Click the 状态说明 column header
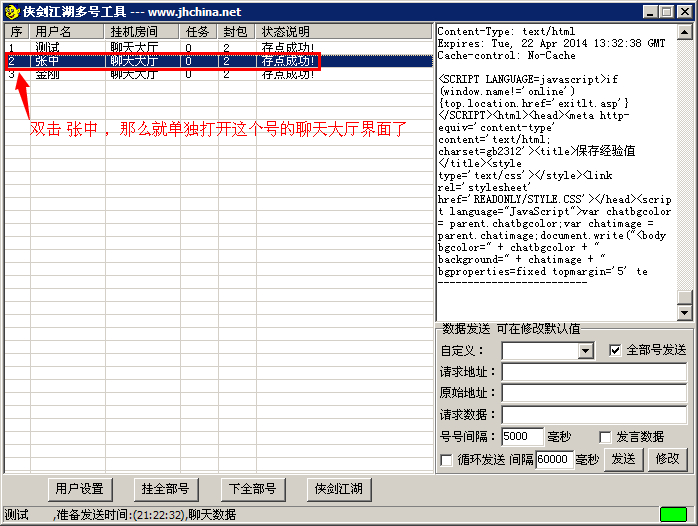 (x=344, y=32)
